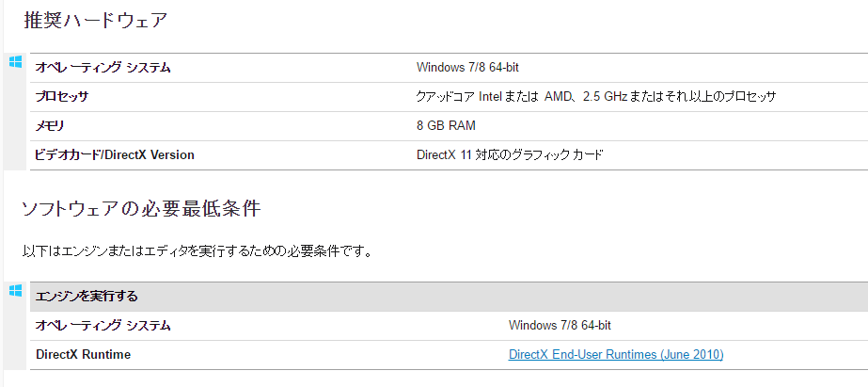Click the プロセッサ row label
Viewport: 868px width, 387px height.
61,97
